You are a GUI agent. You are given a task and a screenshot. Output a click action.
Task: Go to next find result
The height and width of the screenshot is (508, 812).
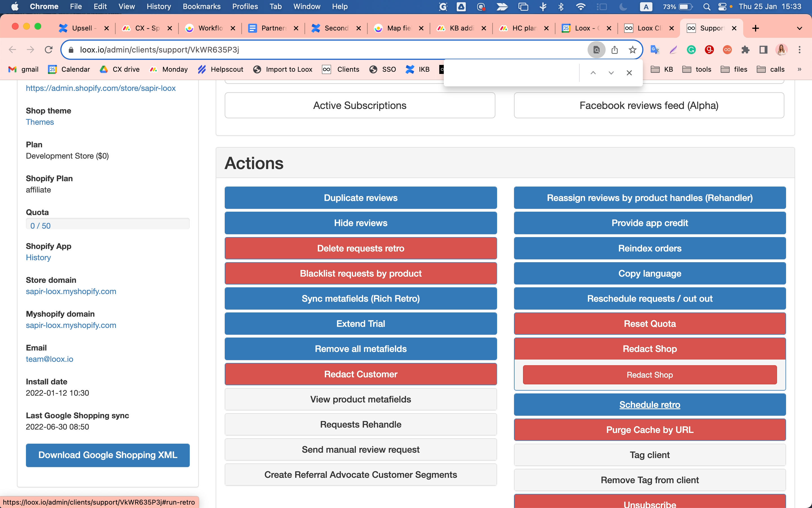(611, 73)
